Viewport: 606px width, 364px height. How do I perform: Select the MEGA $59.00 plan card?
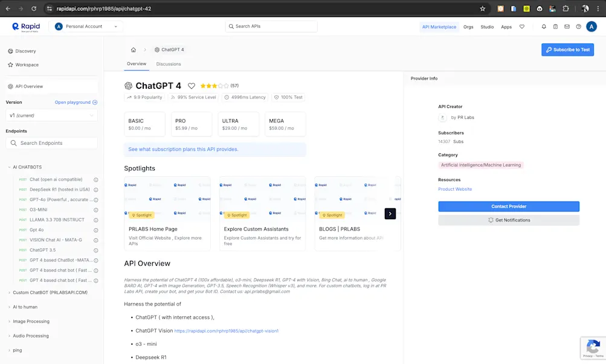pos(285,124)
